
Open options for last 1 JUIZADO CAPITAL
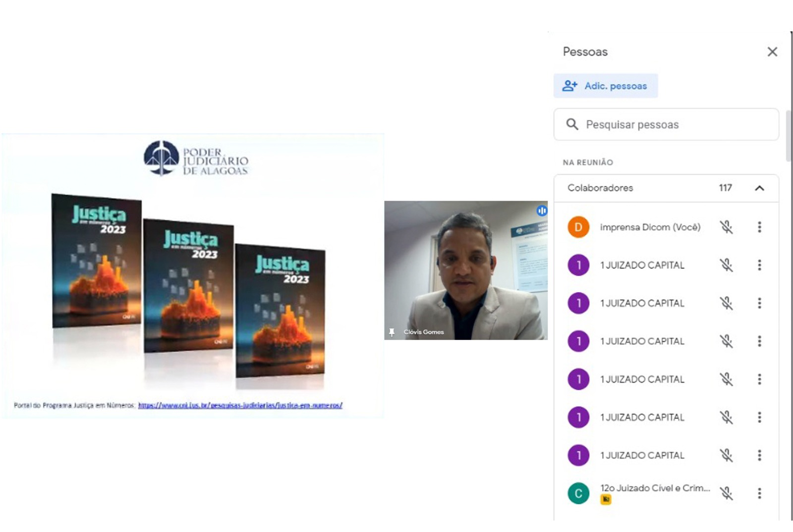759,455
